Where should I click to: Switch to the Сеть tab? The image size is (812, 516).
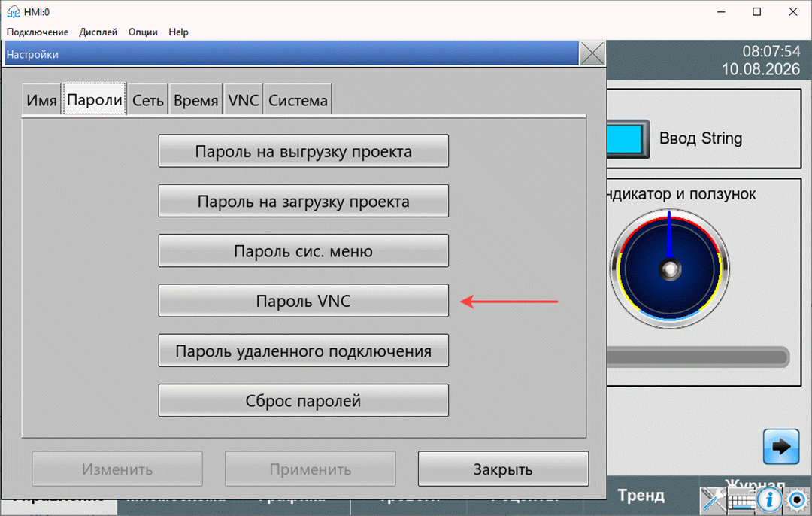tap(148, 100)
